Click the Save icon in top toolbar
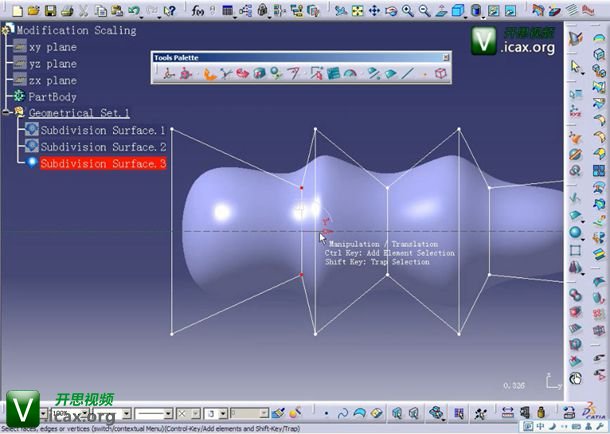 tap(51, 11)
